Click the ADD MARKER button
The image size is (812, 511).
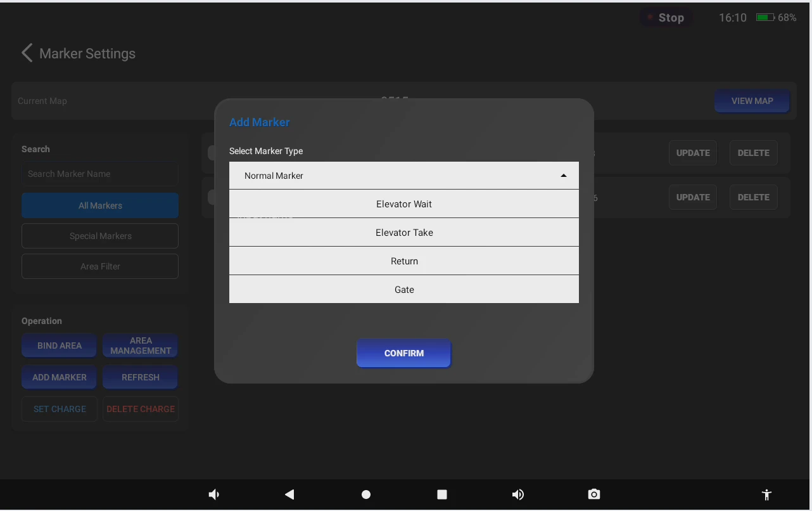(60, 377)
